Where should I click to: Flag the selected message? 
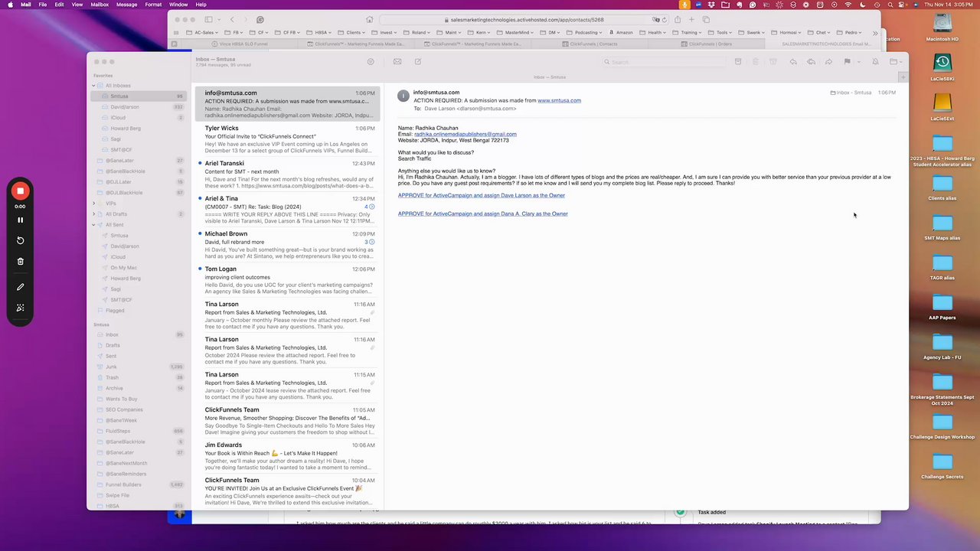coord(847,61)
